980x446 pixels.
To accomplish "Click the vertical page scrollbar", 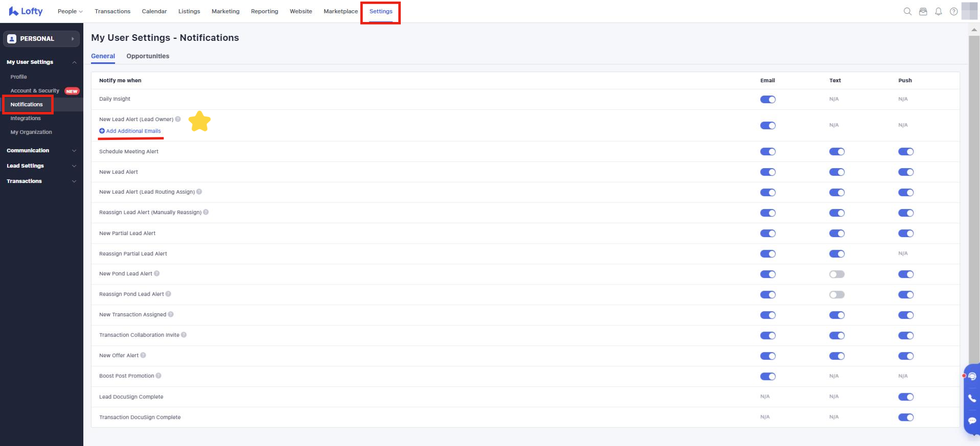I will pos(973,204).
